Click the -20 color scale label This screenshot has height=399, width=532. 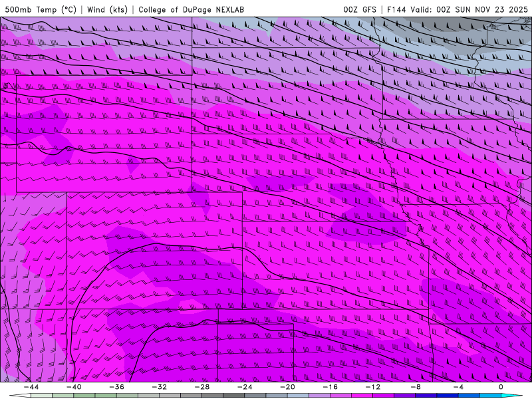[x=288, y=387]
